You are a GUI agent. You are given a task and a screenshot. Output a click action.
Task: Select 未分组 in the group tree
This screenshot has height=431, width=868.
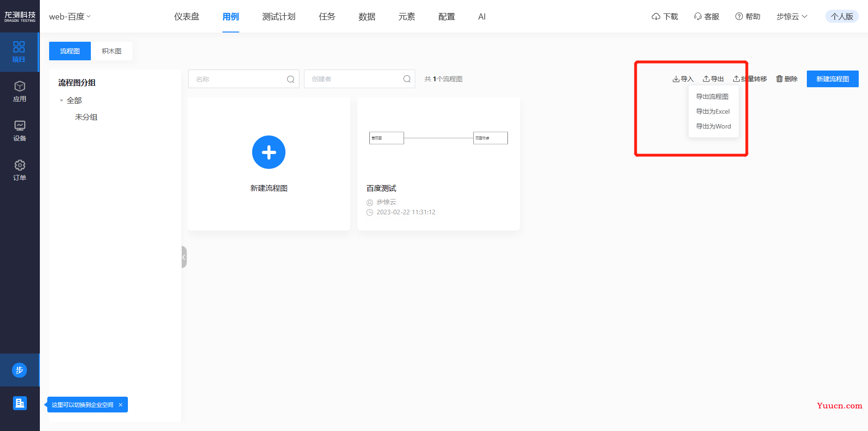click(86, 117)
